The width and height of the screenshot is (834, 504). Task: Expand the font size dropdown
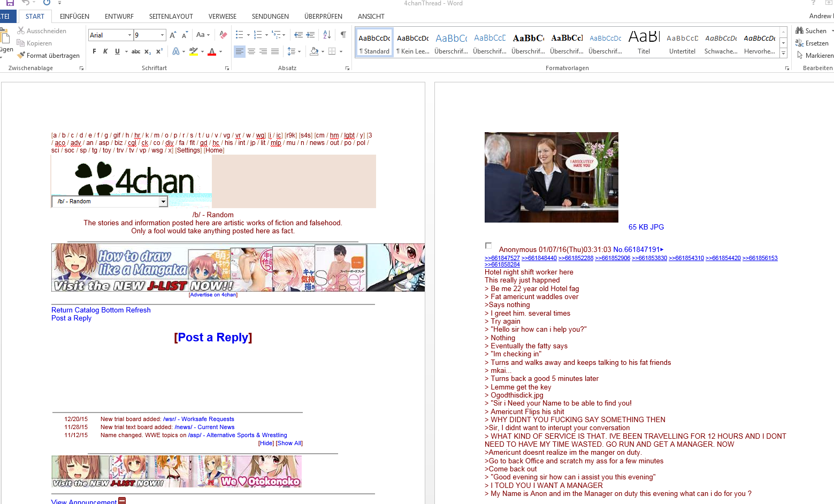point(163,35)
